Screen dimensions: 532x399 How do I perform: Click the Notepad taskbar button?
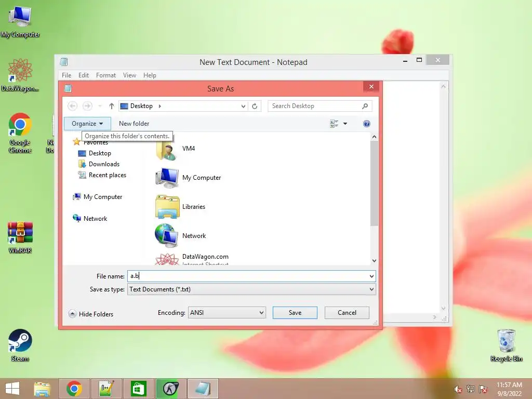[203, 389]
